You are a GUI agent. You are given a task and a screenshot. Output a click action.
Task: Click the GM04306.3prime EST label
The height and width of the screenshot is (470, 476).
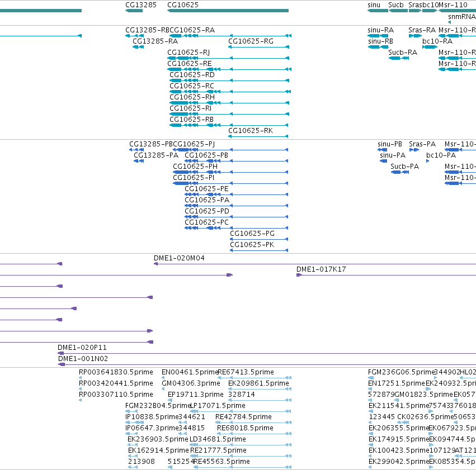(x=191, y=383)
